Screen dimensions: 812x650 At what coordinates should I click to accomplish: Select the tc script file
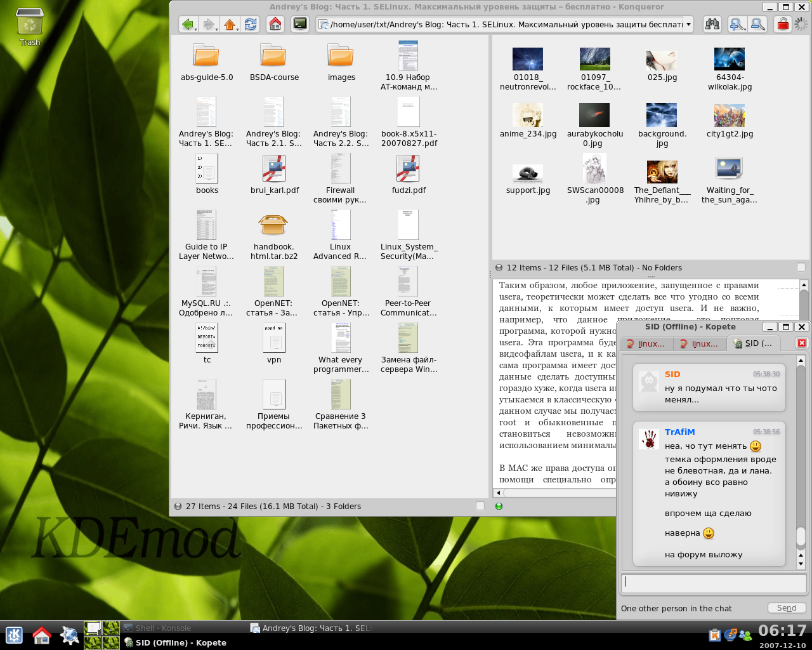point(207,338)
